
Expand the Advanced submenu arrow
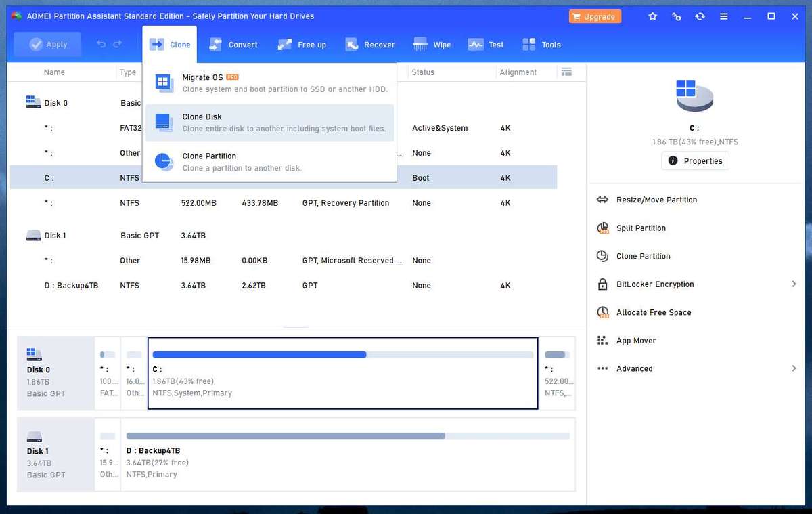pyautogui.click(x=794, y=368)
